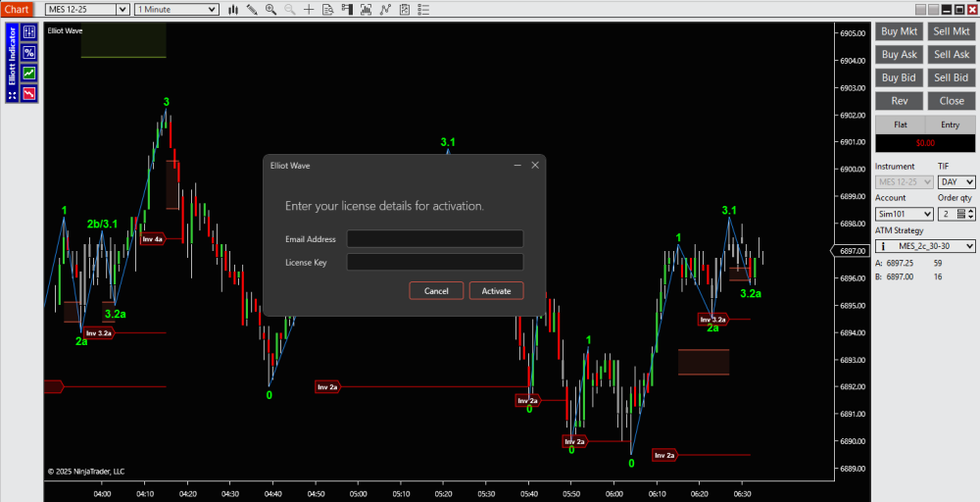
Task: Open the Strategies icon in toolbar
Action: coord(402,9)
